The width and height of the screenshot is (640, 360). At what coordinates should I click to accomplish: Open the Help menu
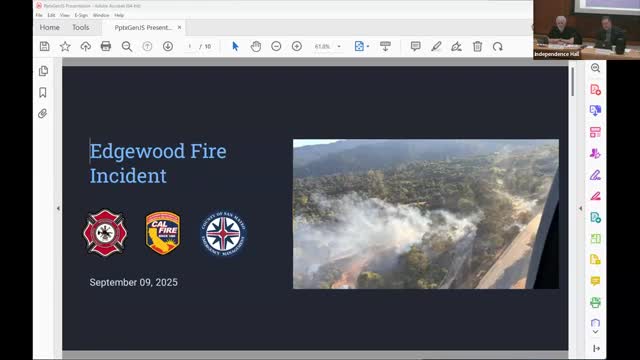(x=119, y=15)
